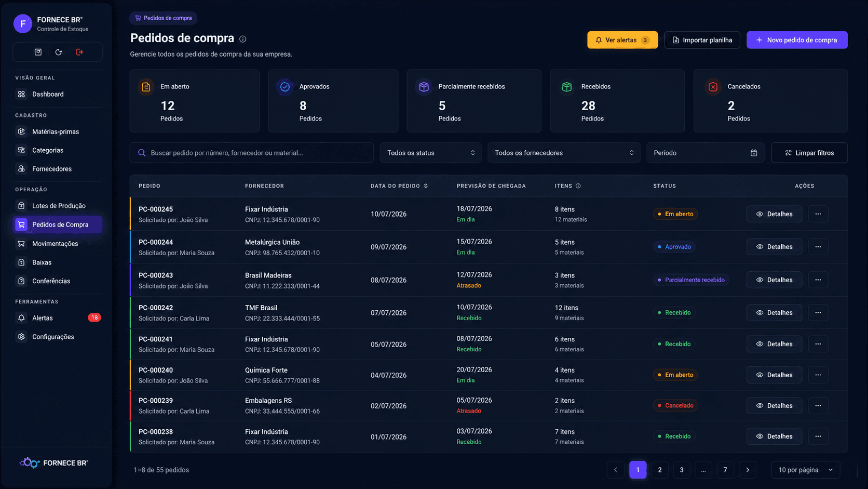The height and width of the screenshot is (489, 868).
Task: View Detalhes for order PC-000244
Action: [774, 247]
